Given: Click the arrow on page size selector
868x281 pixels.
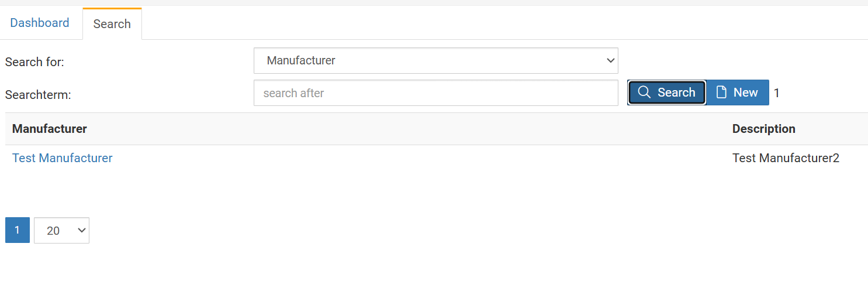Looking at the screenshot, I should point(81,231).
